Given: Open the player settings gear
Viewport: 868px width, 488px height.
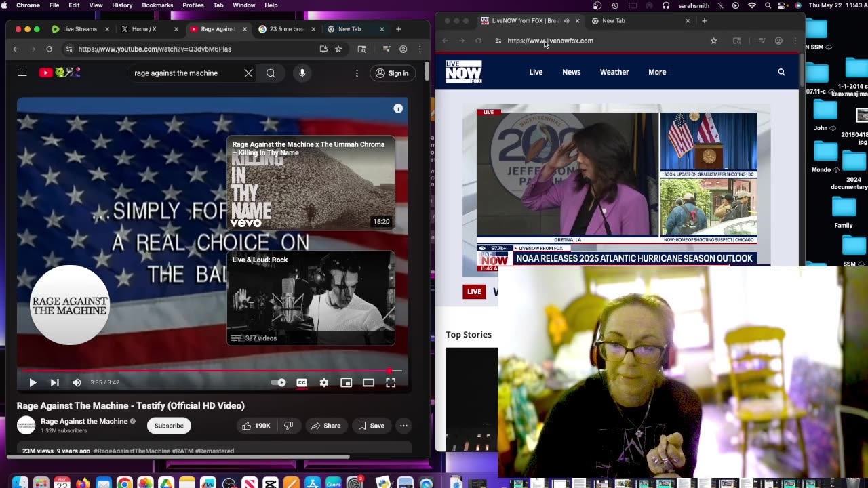Looking at the screenshot, I should point(324,382).
